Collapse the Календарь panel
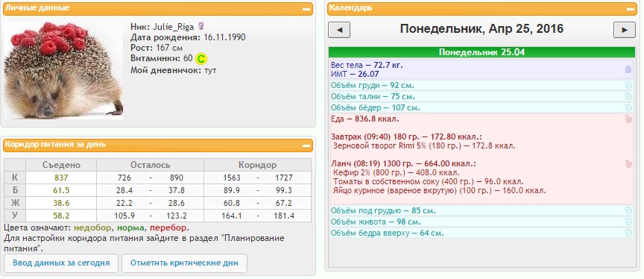Image resolution: width=644 pixels, height=279 pixels. pos(631,9)
